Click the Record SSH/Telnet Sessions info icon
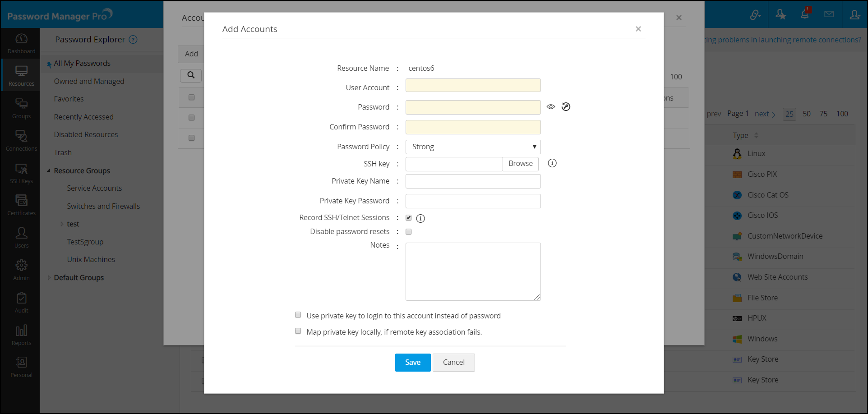The image size is (868, 414). [420, 218]
